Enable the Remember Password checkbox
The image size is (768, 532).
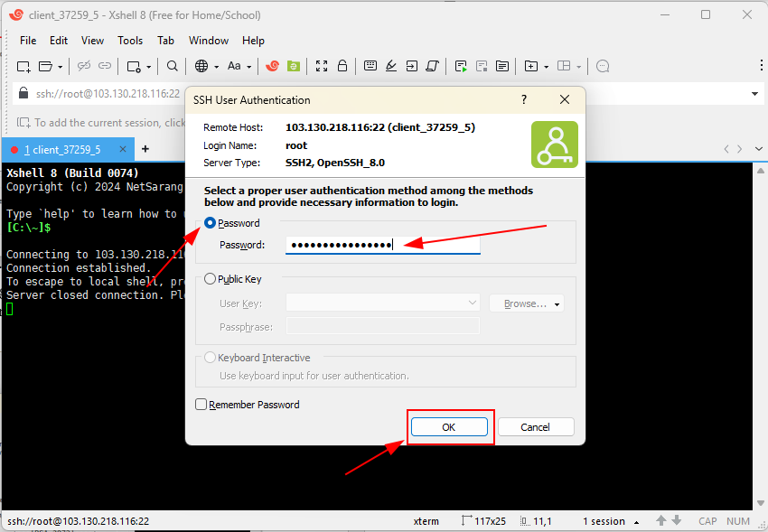coord(201,405)
